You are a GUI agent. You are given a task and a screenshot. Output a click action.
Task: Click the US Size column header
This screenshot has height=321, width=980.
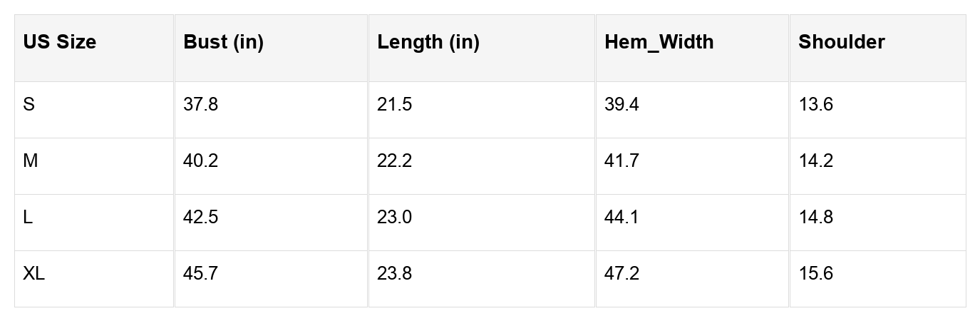click(59, 42)
